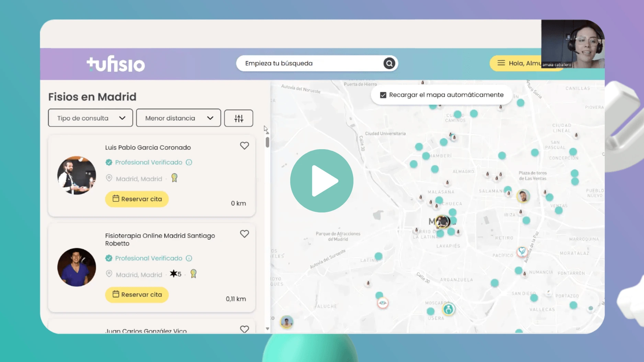
Task: Favorite Fisioterapia Online Madrid Santiago Robetto heart
Action: 245,234
